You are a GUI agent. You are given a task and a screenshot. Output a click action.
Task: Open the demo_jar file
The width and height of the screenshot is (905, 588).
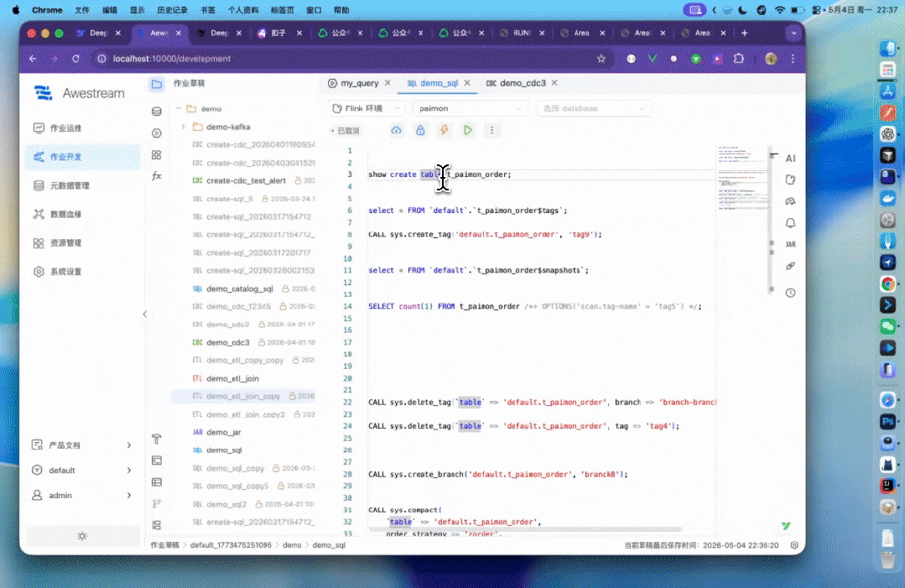[x=223, y=432]
